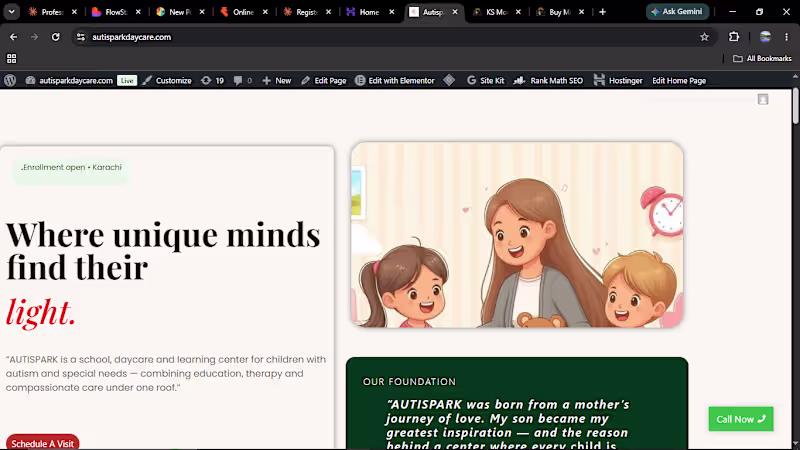Close the Home tab
The height and width of the screenshot is (450, 800).
click(392, 12)
